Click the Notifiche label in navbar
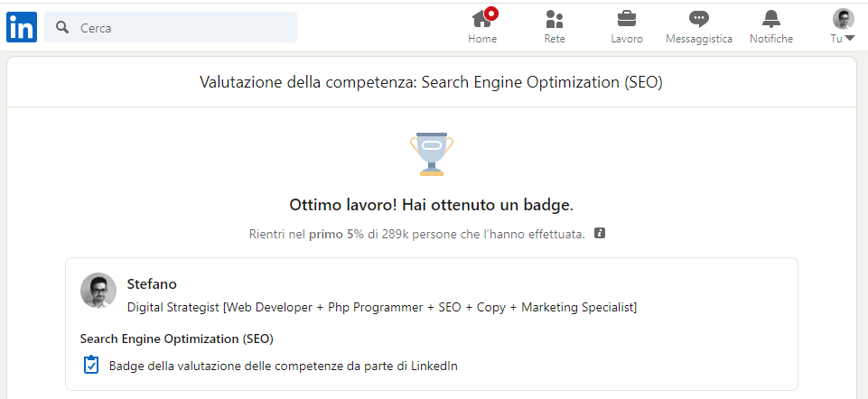Image resolution: width=868 pixels, height=399 pixels. pyautogui.click(x=771, y=39)
